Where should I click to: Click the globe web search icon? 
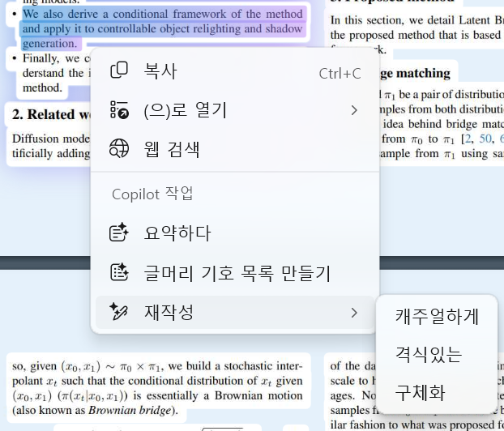click(x=119, y=148)
